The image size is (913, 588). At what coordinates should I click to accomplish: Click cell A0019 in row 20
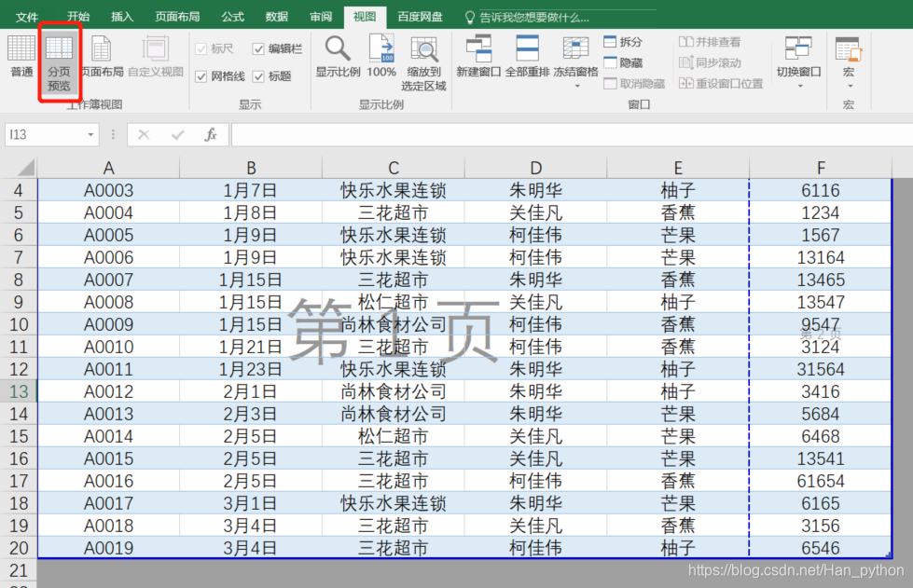point(109,548)
